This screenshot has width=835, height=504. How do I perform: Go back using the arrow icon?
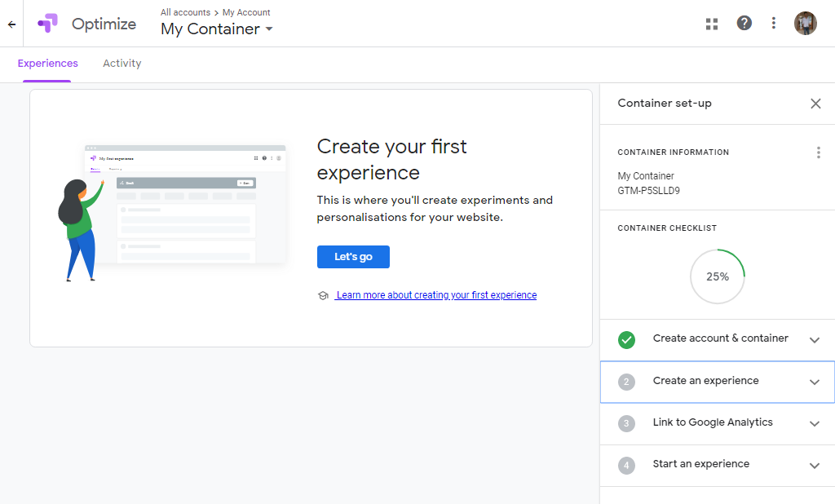coord(11,24)
